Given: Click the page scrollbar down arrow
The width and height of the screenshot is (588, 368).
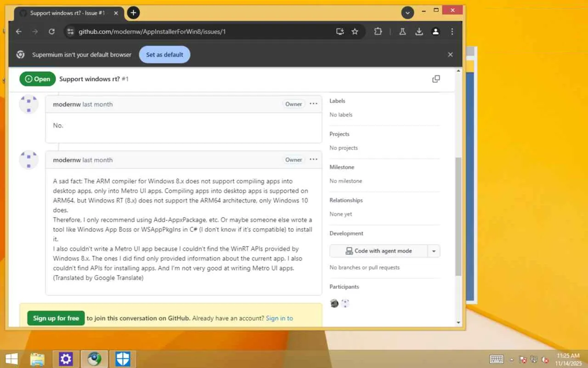Looking at the screenshot, I should point(458,322).
